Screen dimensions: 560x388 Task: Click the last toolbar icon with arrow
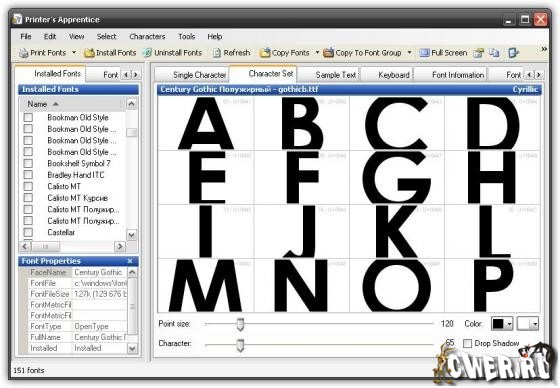click(x=513, y=53)
